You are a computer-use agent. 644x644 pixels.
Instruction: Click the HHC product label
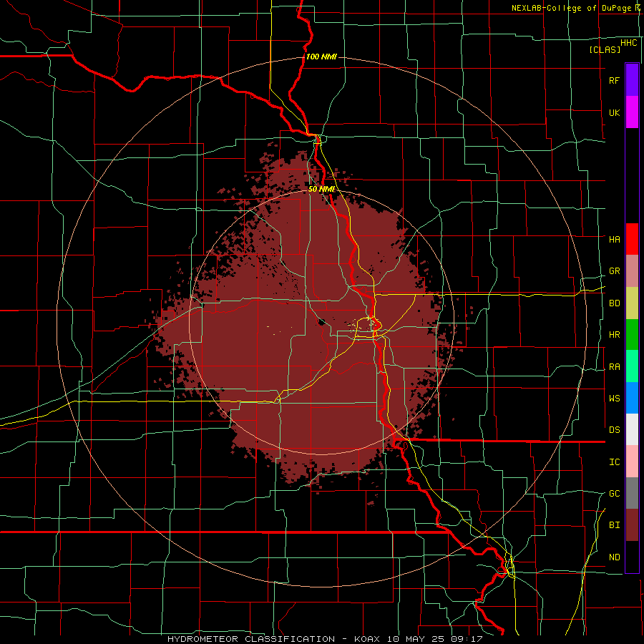click(628, 43)
